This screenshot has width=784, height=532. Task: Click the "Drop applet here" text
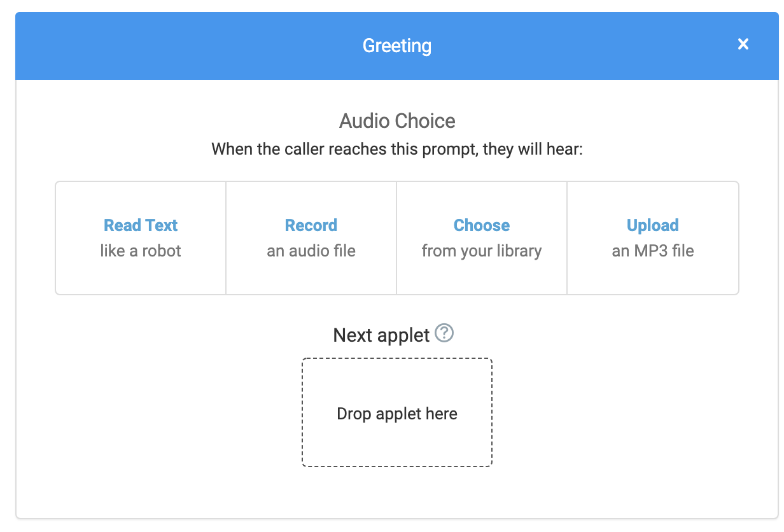[x=397, y=414]
